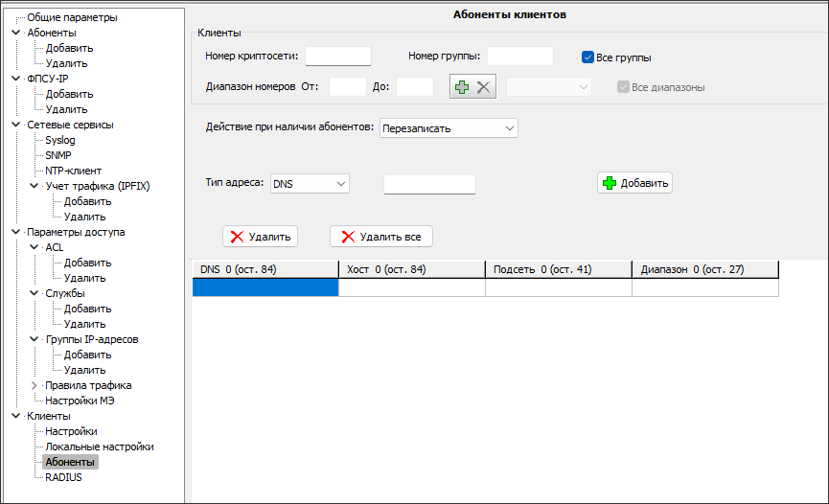Toggle the Все группы checkbox

[x=588, y=57]
